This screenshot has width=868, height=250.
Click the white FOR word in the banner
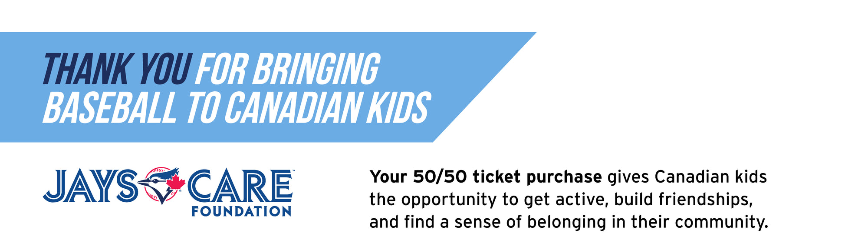click(x=221, y=69)
